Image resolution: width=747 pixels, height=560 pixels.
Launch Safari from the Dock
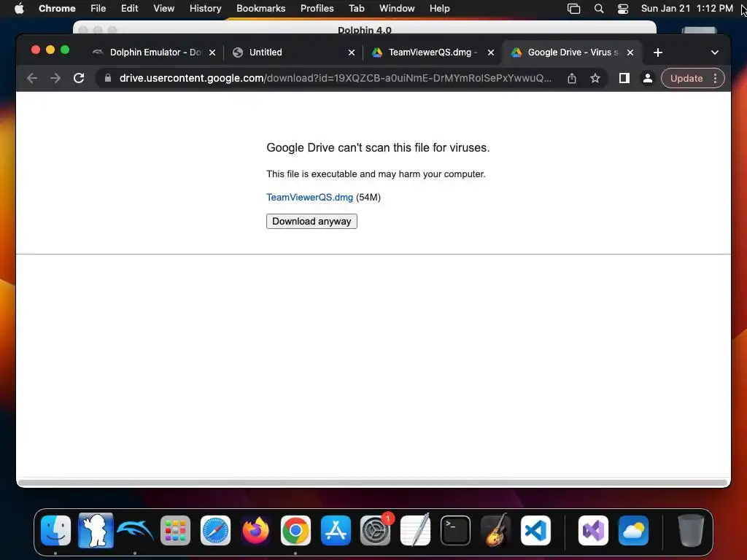pos(215,530)
